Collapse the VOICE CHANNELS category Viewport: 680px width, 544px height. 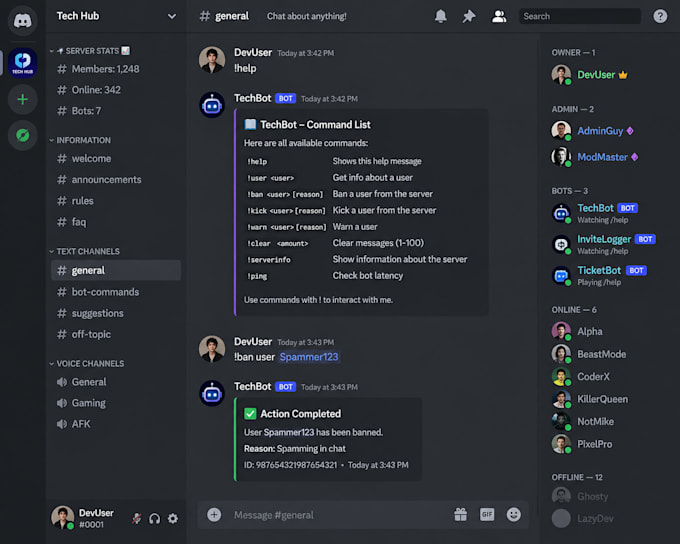point(87,364)
